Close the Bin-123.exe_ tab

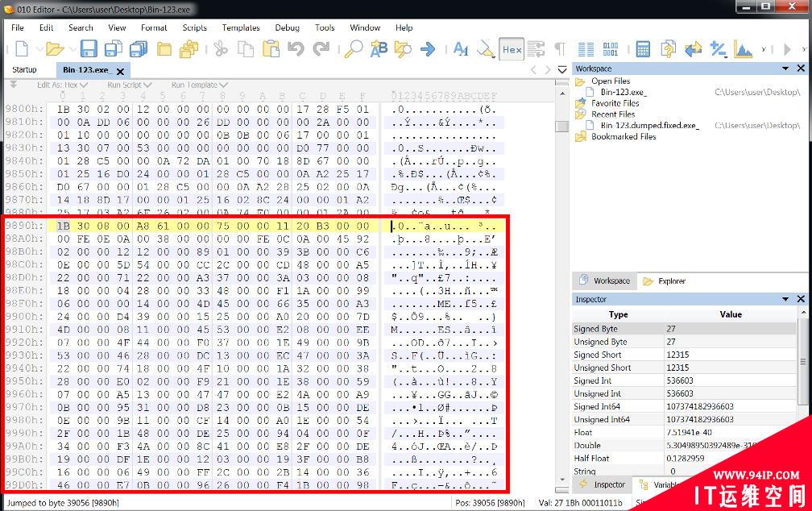(x=120, y=71)
